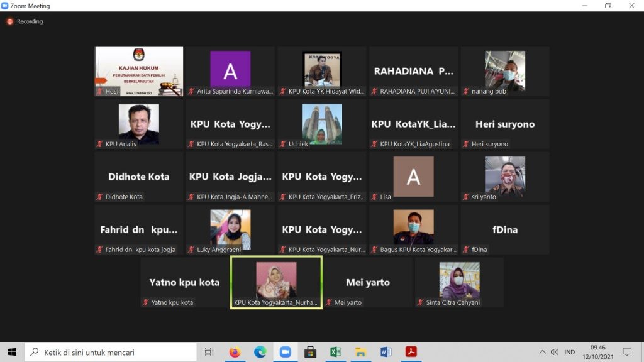The width and height of the screenshot is (644, 362).
Task: Open Task View in the taskbar
Action: click(x=209, y=352)
